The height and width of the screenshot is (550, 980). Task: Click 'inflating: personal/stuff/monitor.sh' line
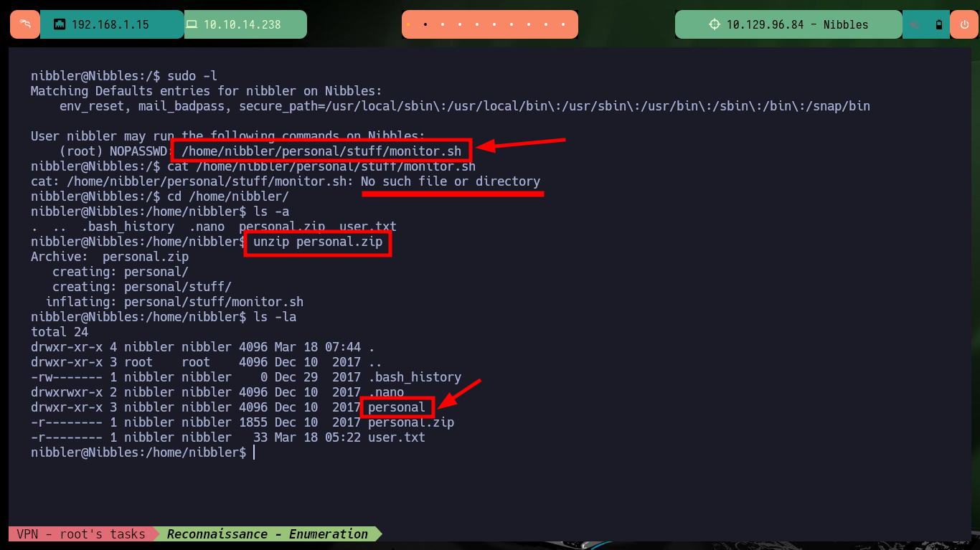click(x=174, y=302)
